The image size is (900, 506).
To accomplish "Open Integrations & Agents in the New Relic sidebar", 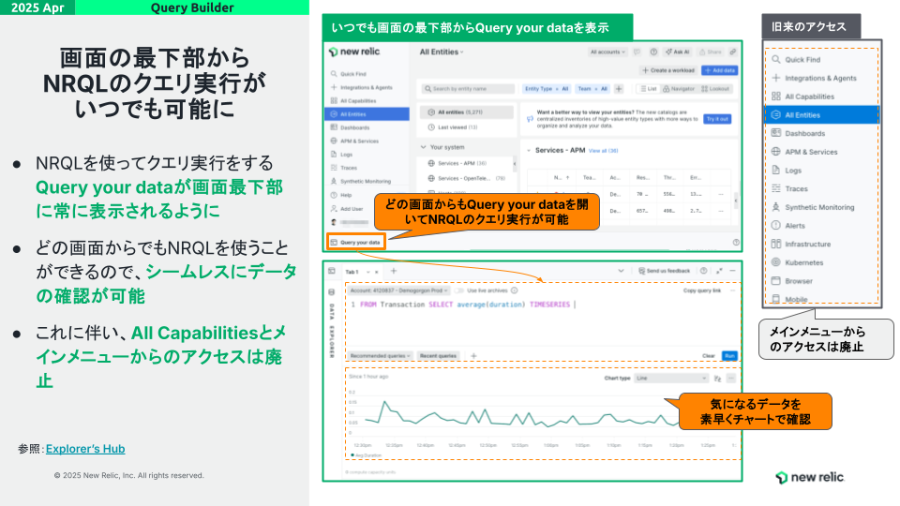I will click(x=367, y=87).
